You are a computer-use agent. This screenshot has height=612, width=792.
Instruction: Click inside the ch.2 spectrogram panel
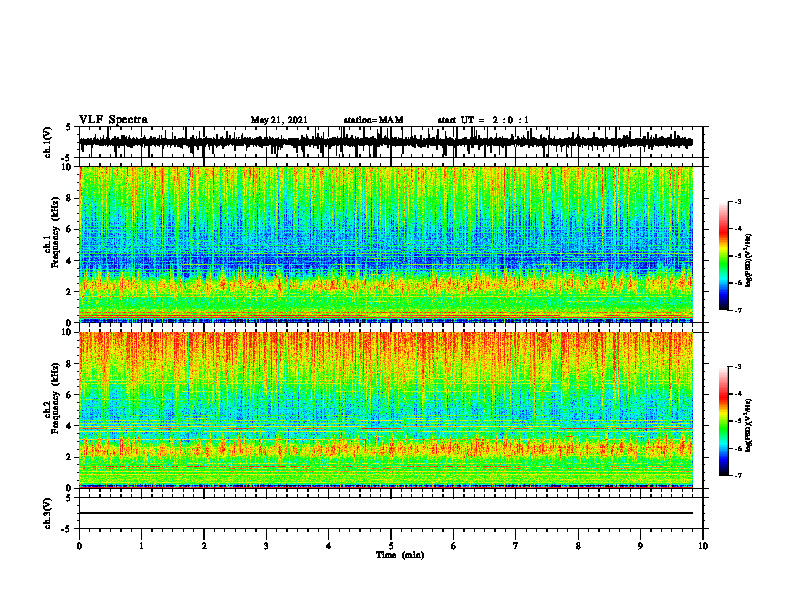386,410
